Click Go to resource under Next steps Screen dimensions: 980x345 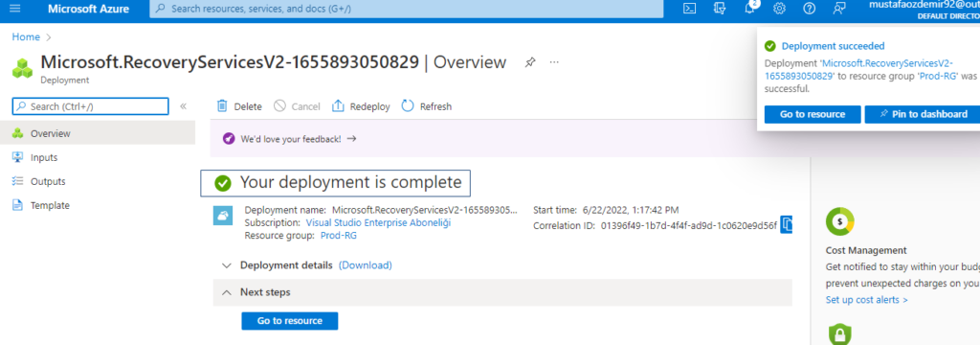pos(289,321)
